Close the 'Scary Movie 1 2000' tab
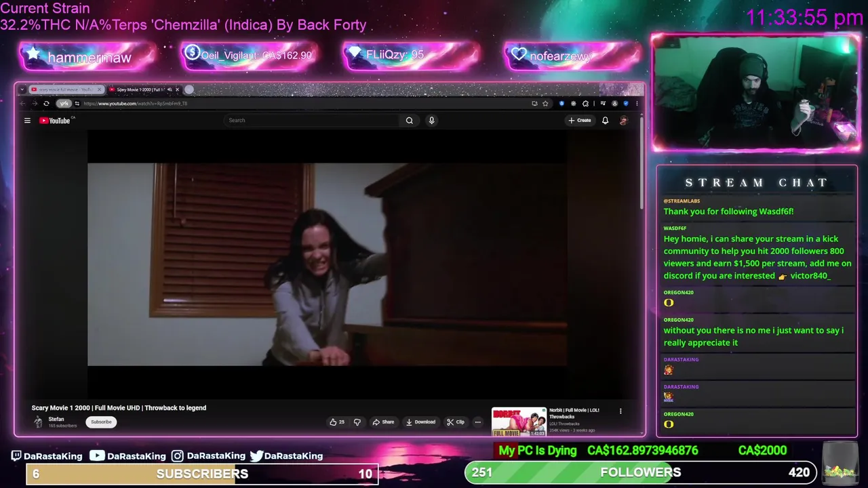Viewport: 868px width, 488px height. pyautogui.click(x=178, y=89)
